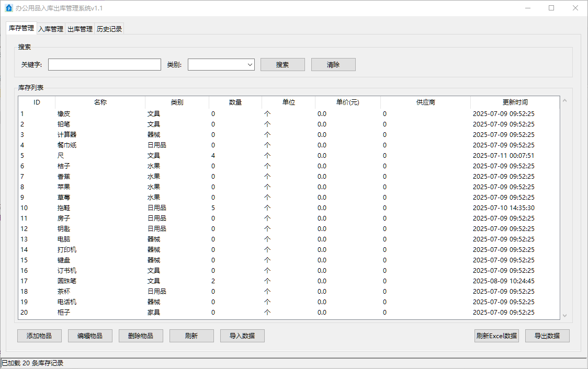Click the 清除 button
This screenshot has height=369, width=588.
pos(333,64)
